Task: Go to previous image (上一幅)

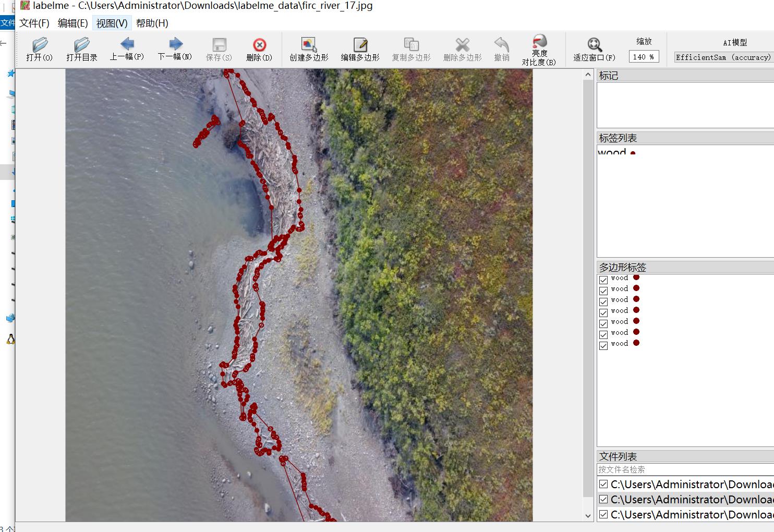Action: point(127,45)
